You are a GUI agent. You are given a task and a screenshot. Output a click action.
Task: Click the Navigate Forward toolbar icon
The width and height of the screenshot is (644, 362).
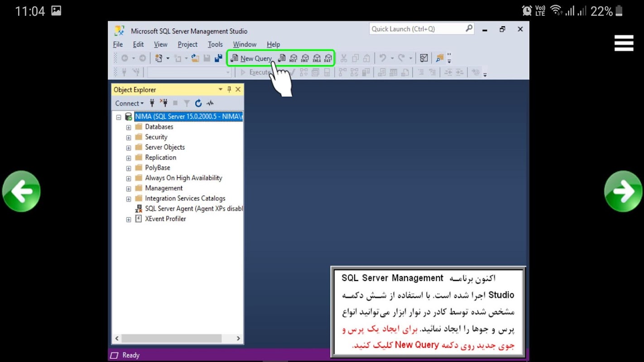(x=143, y=58)
